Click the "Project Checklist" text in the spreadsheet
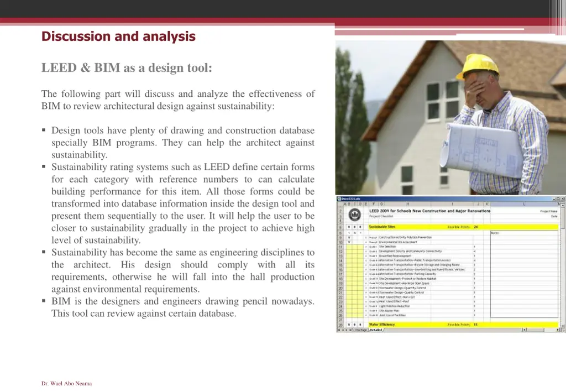The image size is (566, 392). [381, 216]
